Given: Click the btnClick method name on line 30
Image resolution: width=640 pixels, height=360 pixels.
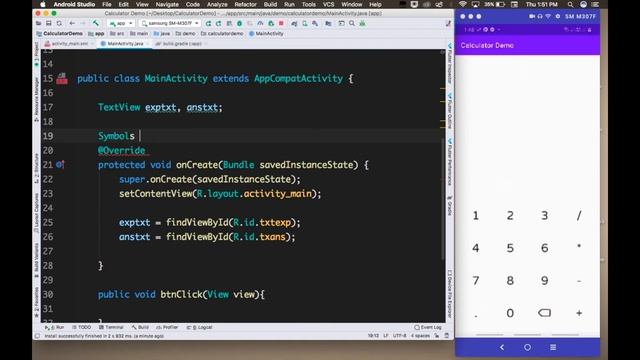Looking at the screenshot, I should coord(181,294).
